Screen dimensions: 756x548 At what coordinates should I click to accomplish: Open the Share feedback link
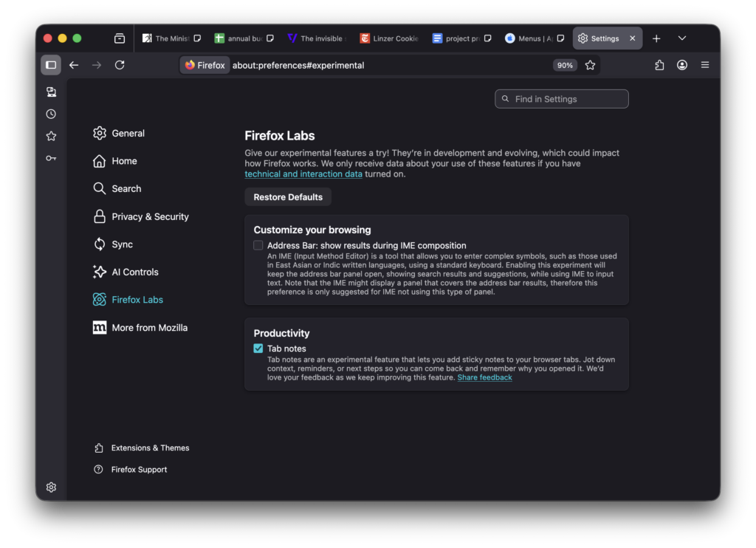pyautogui.click(x=484, y=377)
